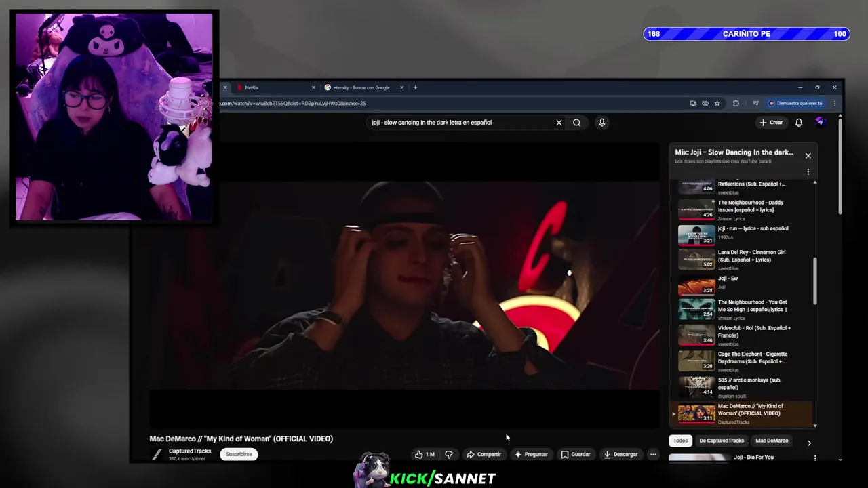Open Mix playlist options menu
868x488 pixels.
[808, 171]
